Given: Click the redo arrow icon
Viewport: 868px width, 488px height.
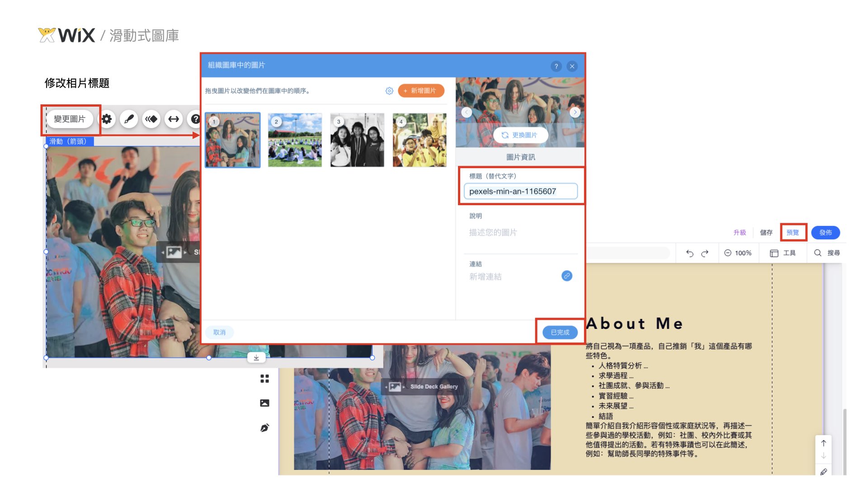Looking at the screenshot, I should tap(705, 253).
